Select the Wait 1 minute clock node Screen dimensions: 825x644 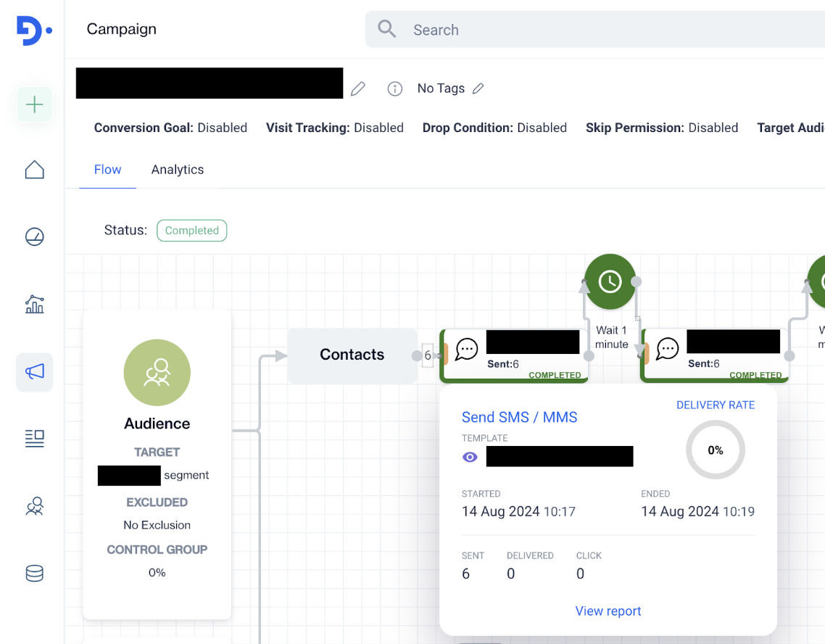pos(610,281)
